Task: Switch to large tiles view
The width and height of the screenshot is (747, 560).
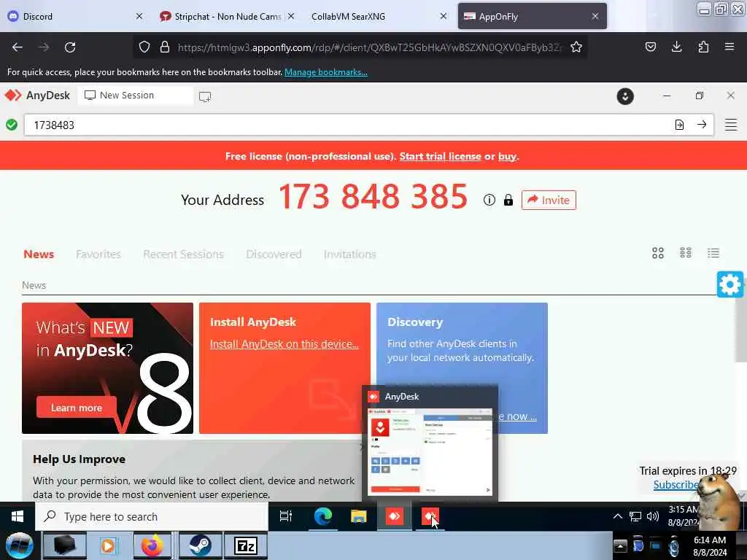Action: [x=658, y=253]
